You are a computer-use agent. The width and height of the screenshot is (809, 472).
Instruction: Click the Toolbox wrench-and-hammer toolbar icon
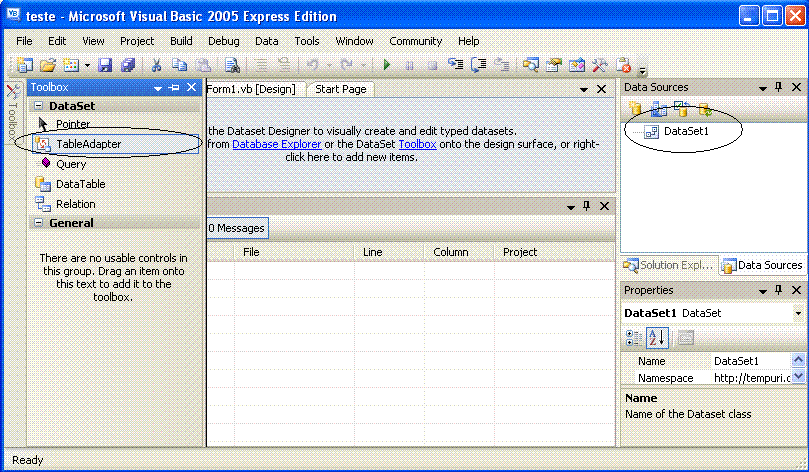pyautogui.click(x=600, y=65)
